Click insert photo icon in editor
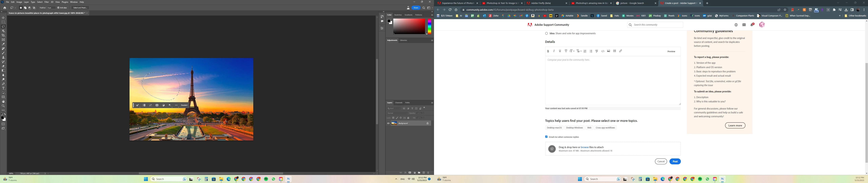868x183 pixels. pyautogui.click(x=609, y=51)
